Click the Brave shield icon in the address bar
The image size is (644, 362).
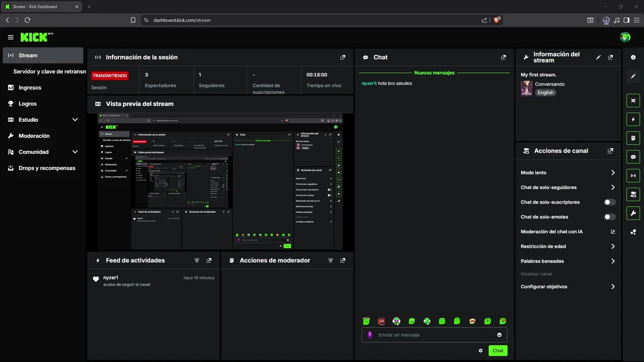point(497,20)
